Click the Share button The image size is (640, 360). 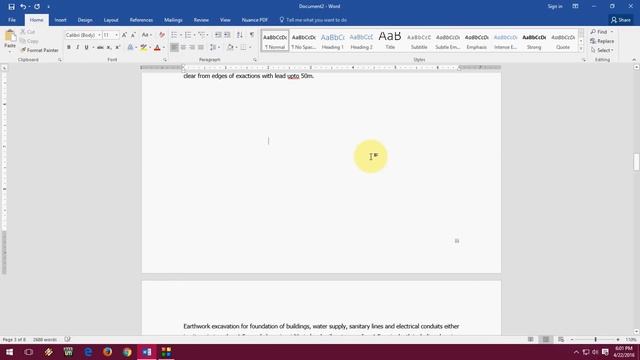(621, 20)
